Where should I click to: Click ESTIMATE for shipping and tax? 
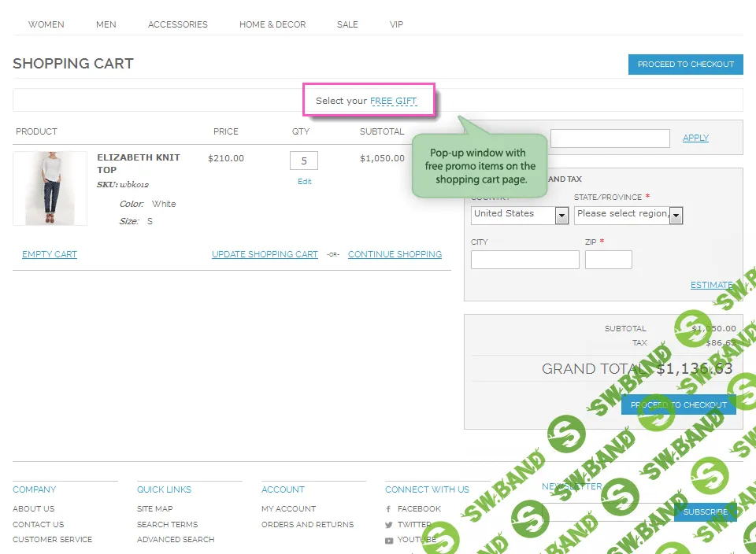click(711, 285)
